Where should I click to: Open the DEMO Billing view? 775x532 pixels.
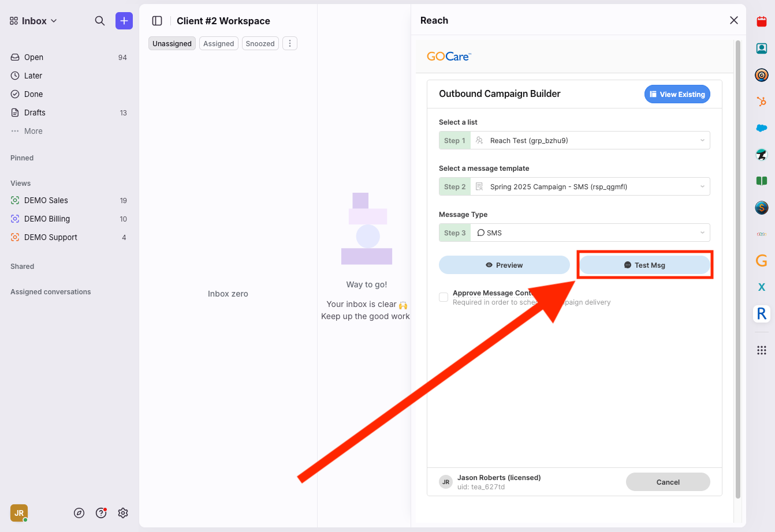point(47,219)
